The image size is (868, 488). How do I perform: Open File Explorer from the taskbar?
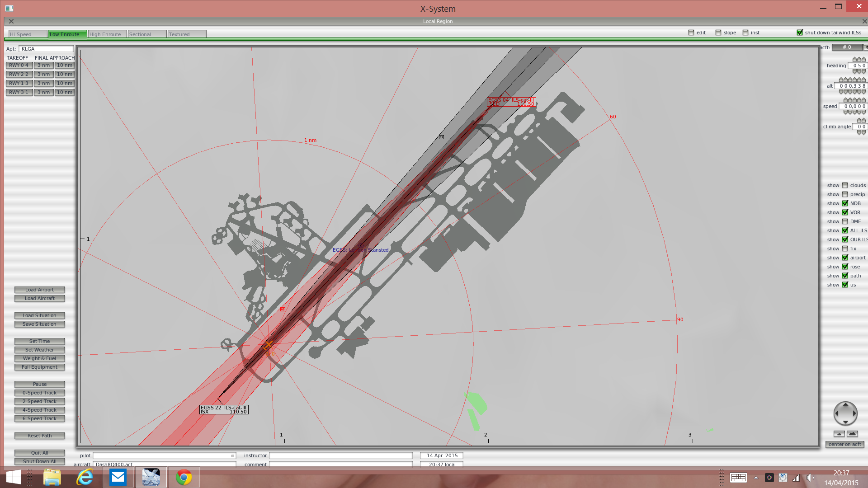[x=52, y=477]
